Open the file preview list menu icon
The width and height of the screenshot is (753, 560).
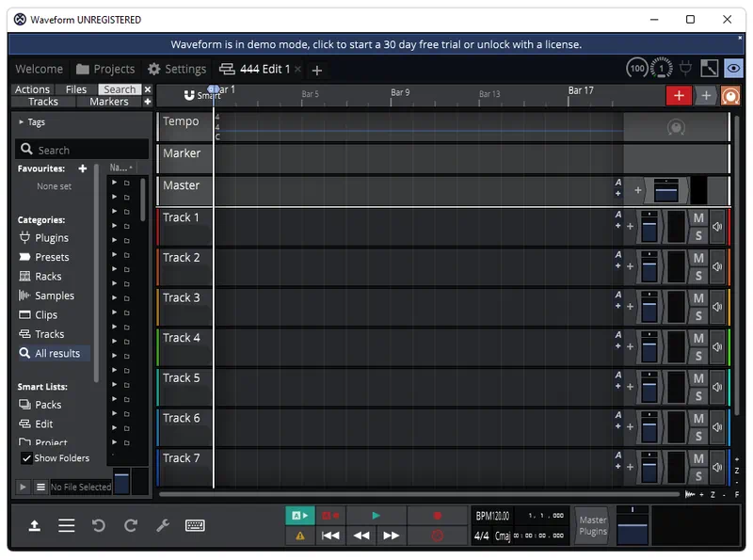40,487
